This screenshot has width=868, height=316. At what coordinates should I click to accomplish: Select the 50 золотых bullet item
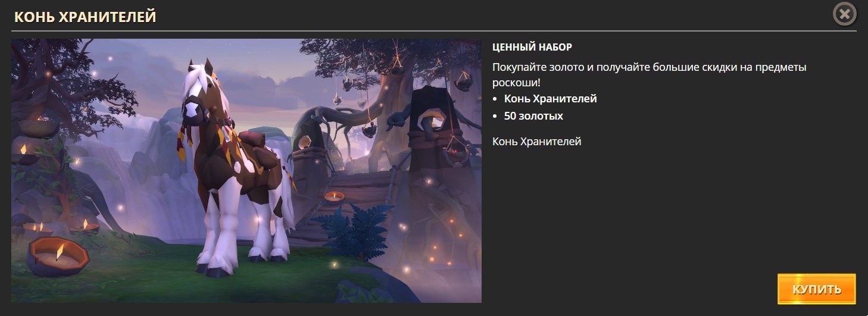pyautogui.click(x=533, y=116)
